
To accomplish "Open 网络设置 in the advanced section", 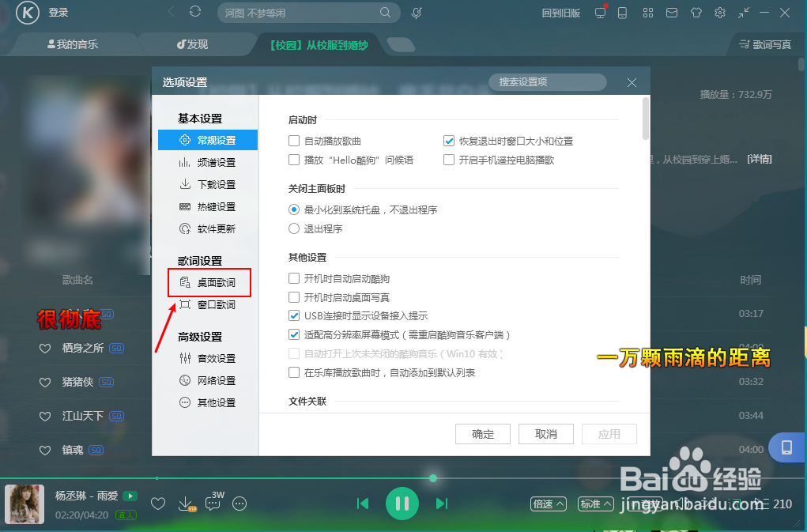I will [208, 380].
